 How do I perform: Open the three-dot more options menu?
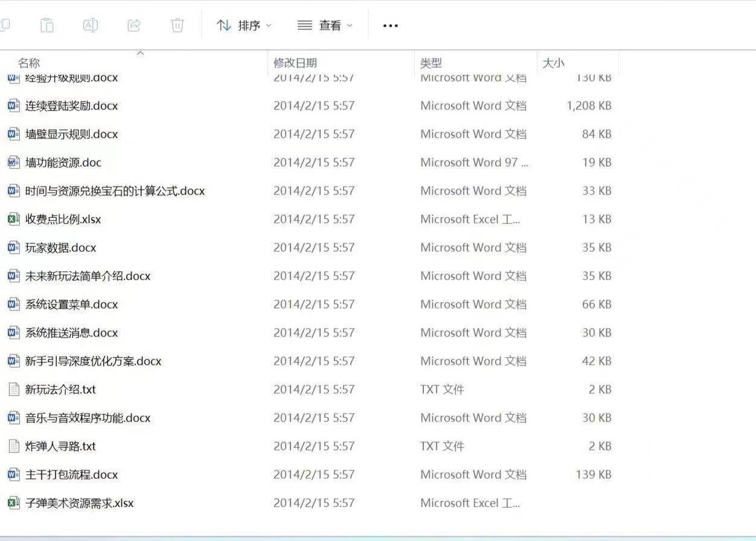coord(391,25)
